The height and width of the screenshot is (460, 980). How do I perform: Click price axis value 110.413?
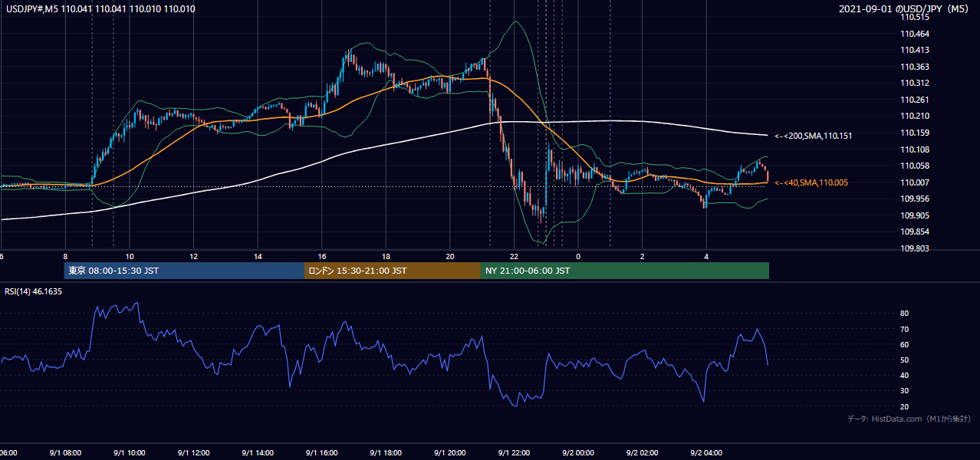916,50
